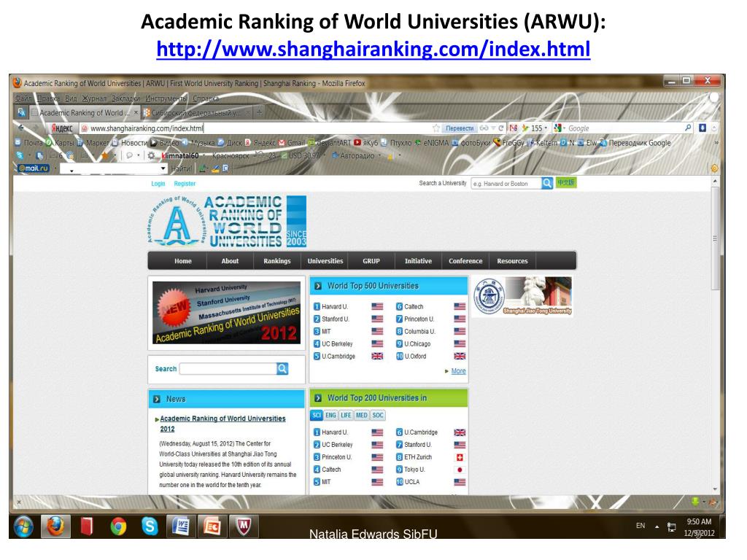Open Harvard U. in World Top 500 list
The height and width of the screenshot is (560, 747).
334,307
